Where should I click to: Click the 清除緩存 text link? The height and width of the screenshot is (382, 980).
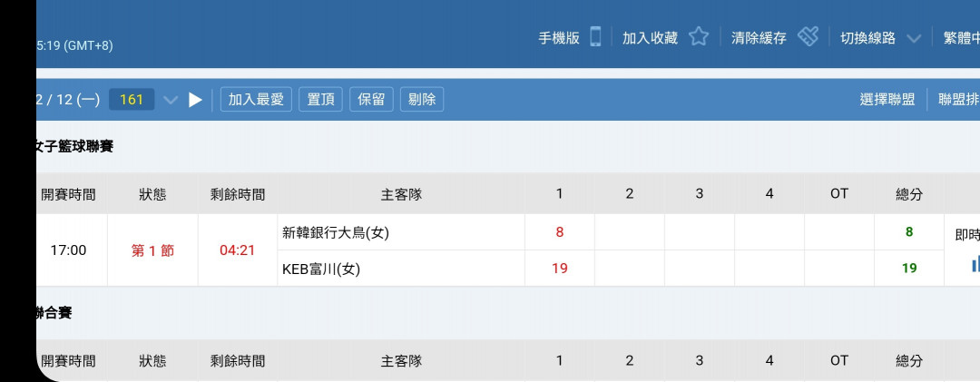(759, 38)
